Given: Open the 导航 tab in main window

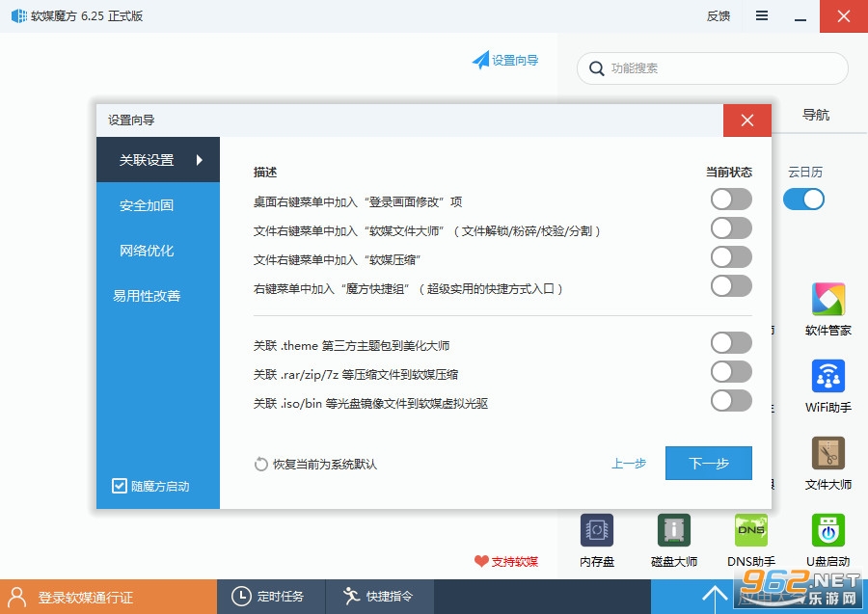Looking at the screenshot, I should pos(815,115).
